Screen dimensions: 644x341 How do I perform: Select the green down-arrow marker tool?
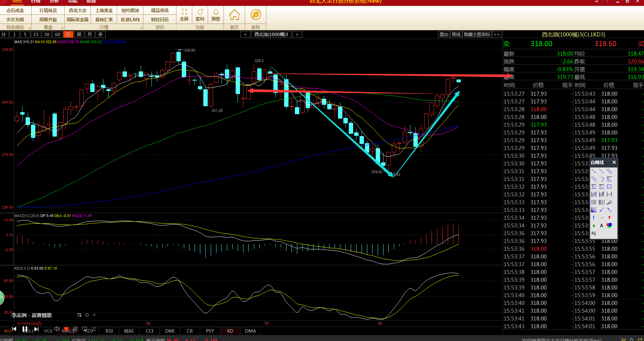(x=594, y=225)
